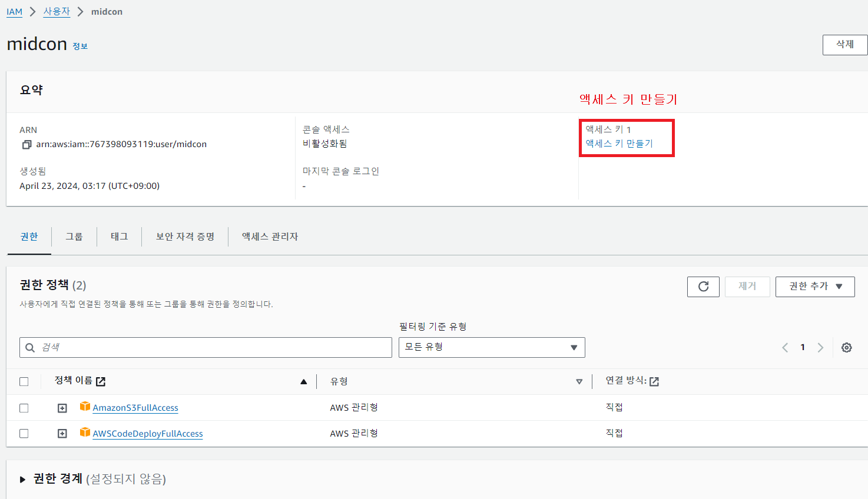Screen dimensions: 868x499
Task: Click the magnifier icon in the search box
Action: click(30, 348)
